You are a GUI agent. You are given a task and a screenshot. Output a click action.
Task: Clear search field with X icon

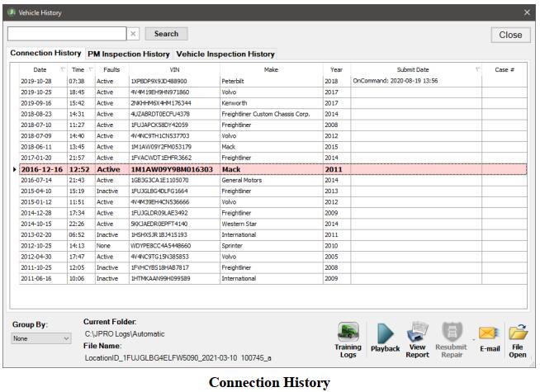click(133, 34)
